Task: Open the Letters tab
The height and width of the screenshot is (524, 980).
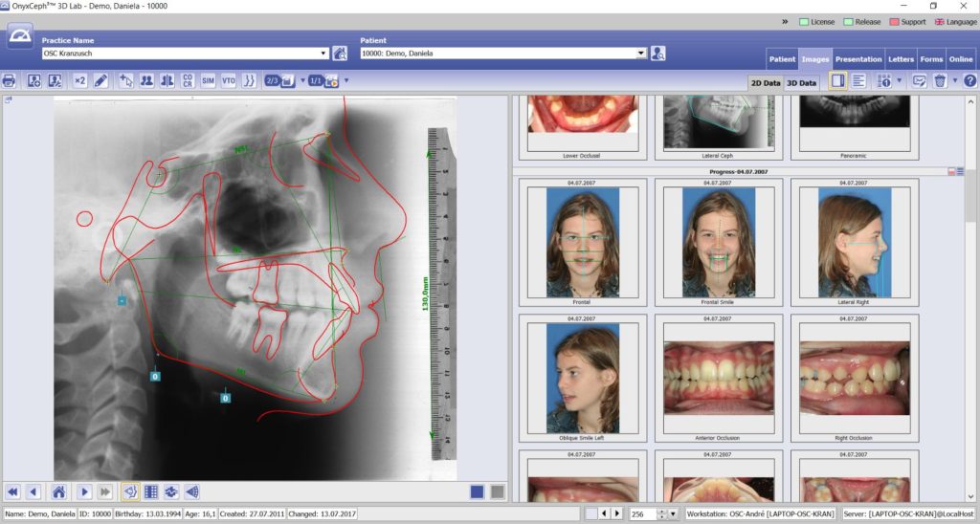Action: click(901, 59)
